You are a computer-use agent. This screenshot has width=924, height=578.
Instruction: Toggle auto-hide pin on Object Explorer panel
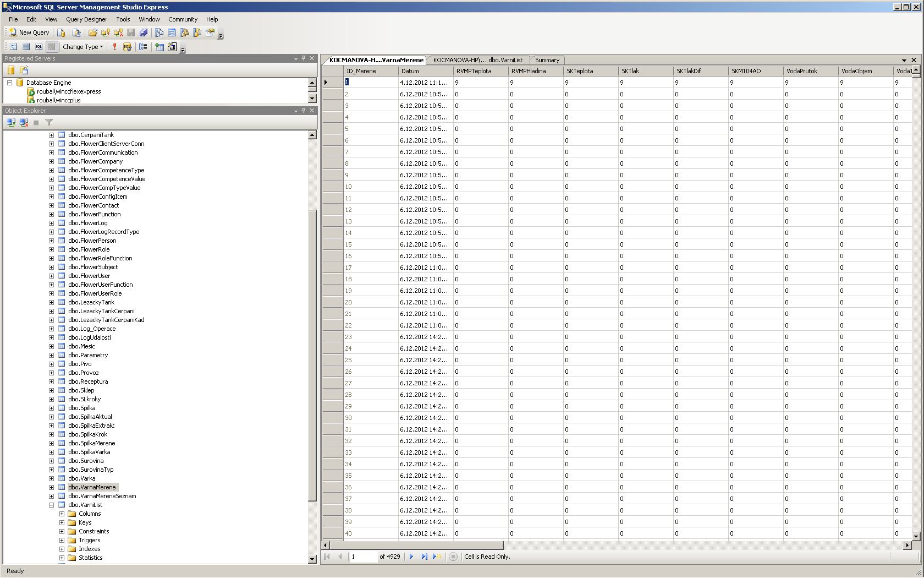(x=303, y=111)
